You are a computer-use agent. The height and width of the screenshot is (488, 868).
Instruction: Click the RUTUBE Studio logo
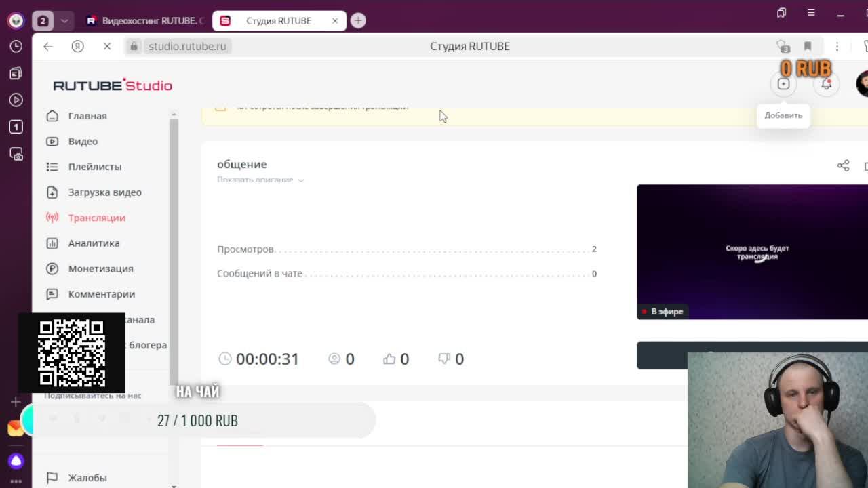coord(113,85)
